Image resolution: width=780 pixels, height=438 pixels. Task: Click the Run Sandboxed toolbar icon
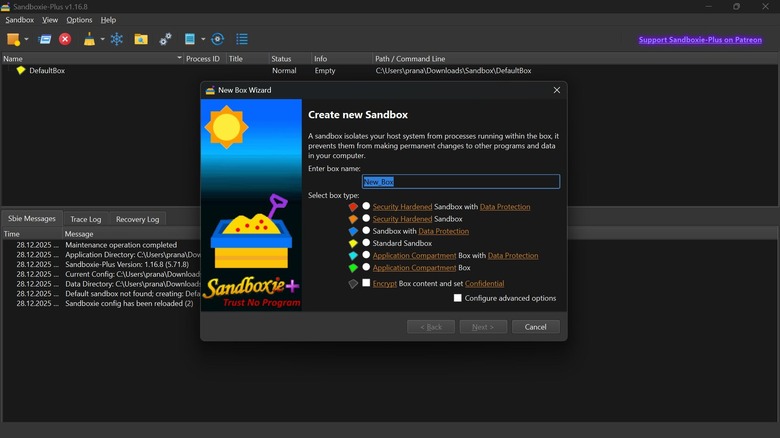[45, 39]
